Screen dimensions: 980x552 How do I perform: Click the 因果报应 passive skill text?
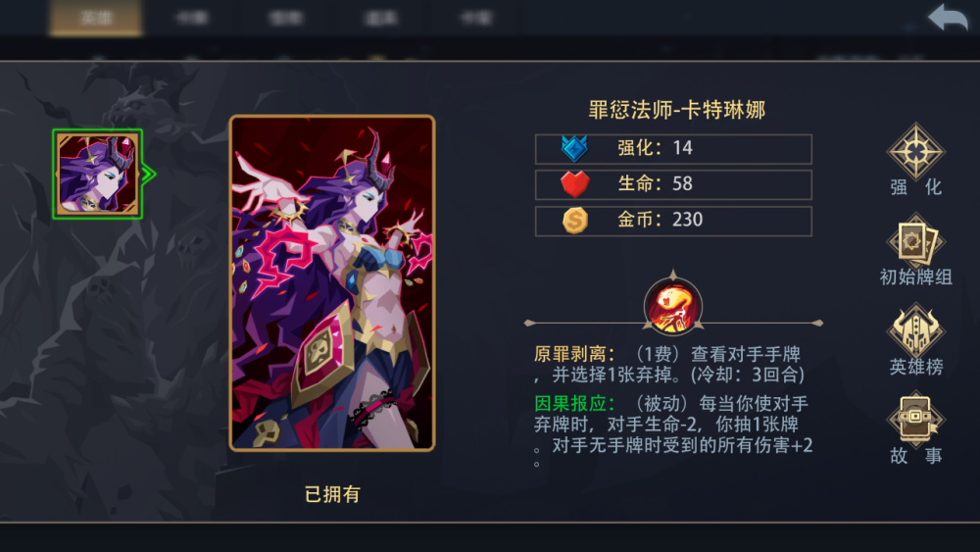tap(673, 434)
